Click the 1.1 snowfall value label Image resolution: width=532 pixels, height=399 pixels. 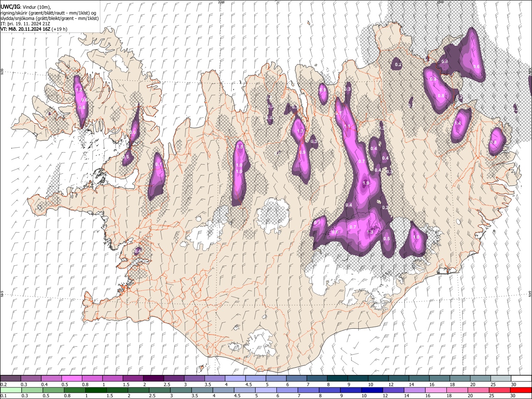(x=347, y=126)
